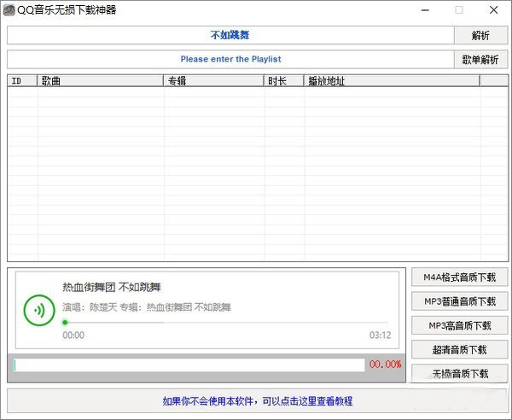Minimize the QQ音乐无损下载神器 window
512x420 pixels.
425,10
